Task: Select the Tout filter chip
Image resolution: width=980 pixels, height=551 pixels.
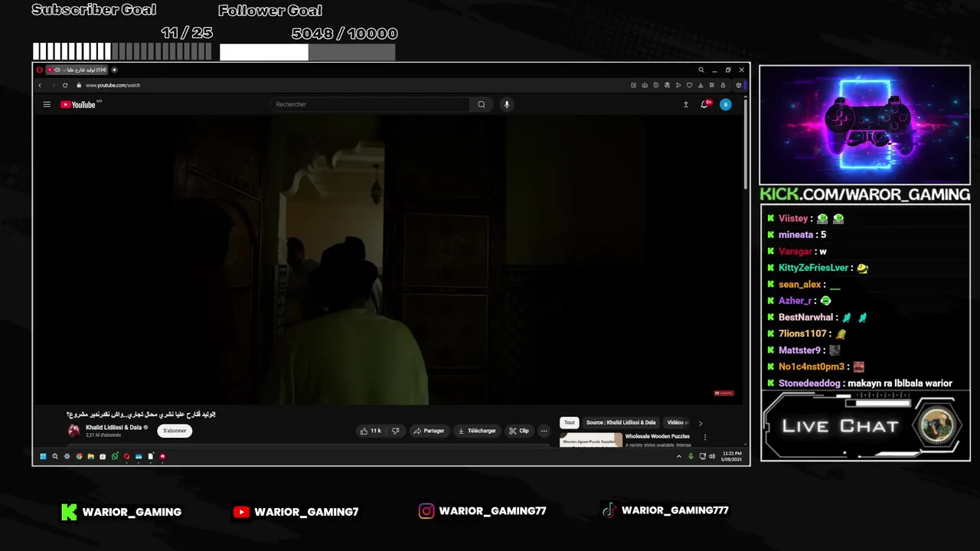Action: [569, 422]
